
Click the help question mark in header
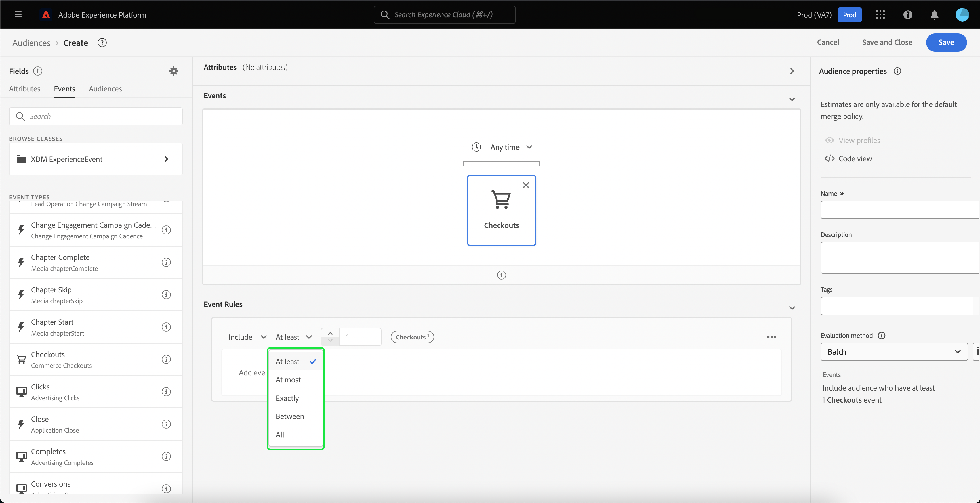click(908, 15)
